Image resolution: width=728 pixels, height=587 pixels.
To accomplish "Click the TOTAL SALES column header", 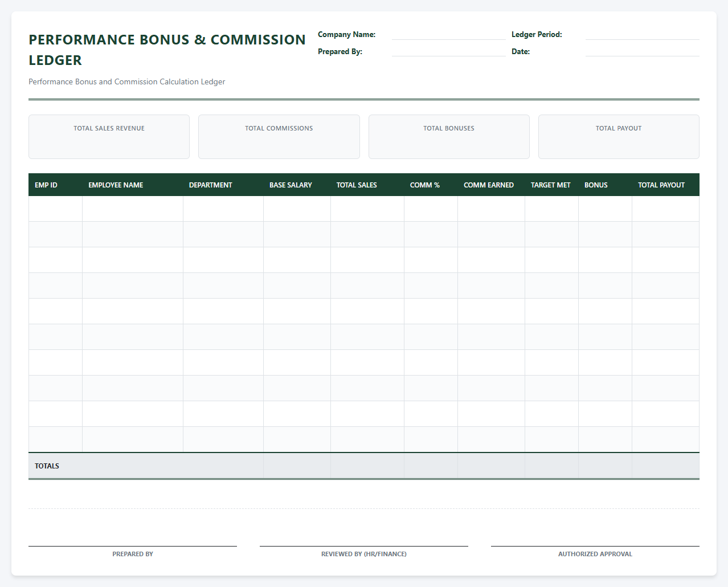I will [367, 185].
